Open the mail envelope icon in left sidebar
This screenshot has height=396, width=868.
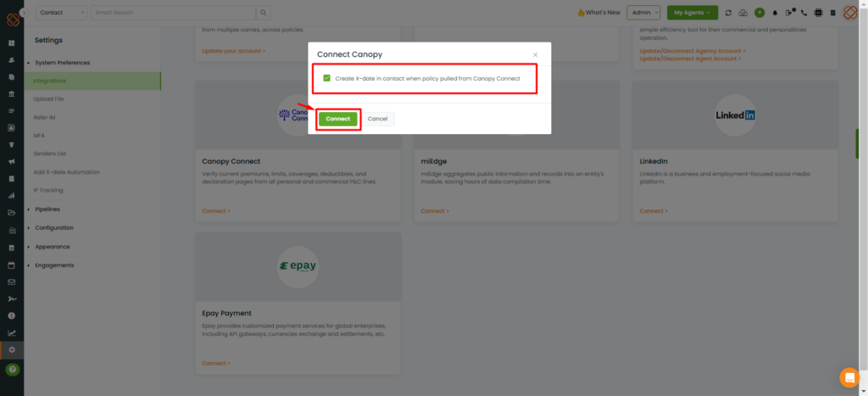pos(12,282)
